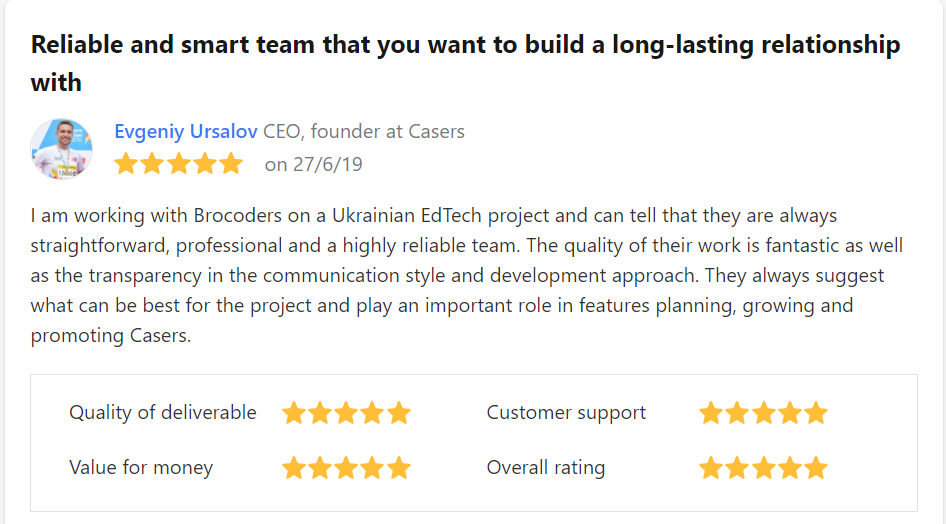Click last star beside the review date
The width and height of the screenshot is (946, 524).
[231, 164]
